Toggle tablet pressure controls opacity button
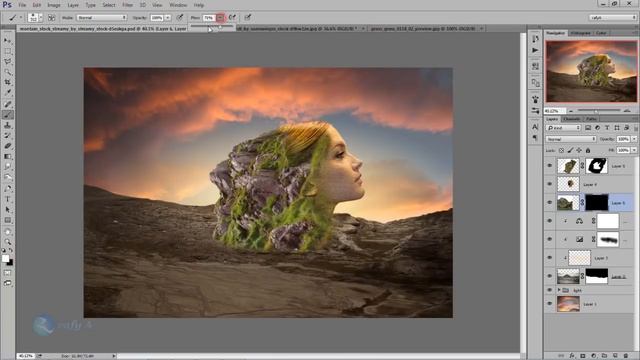 click(180, 18)
